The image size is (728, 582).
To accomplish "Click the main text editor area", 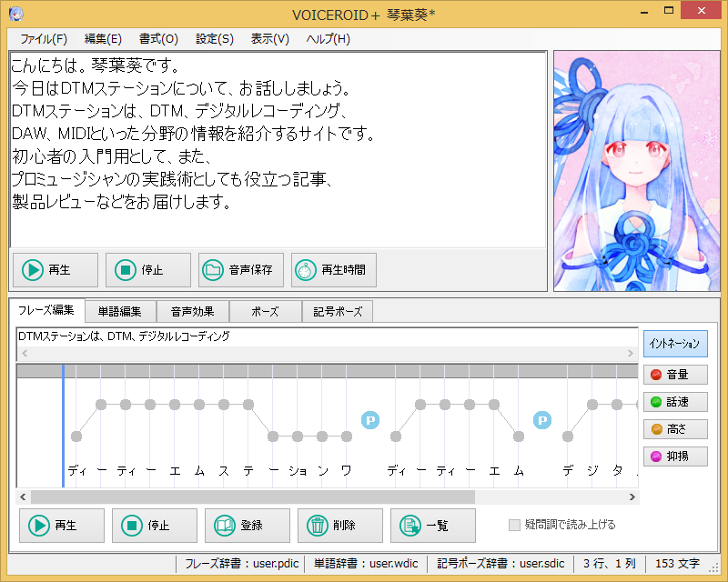I will coord(278,149).
